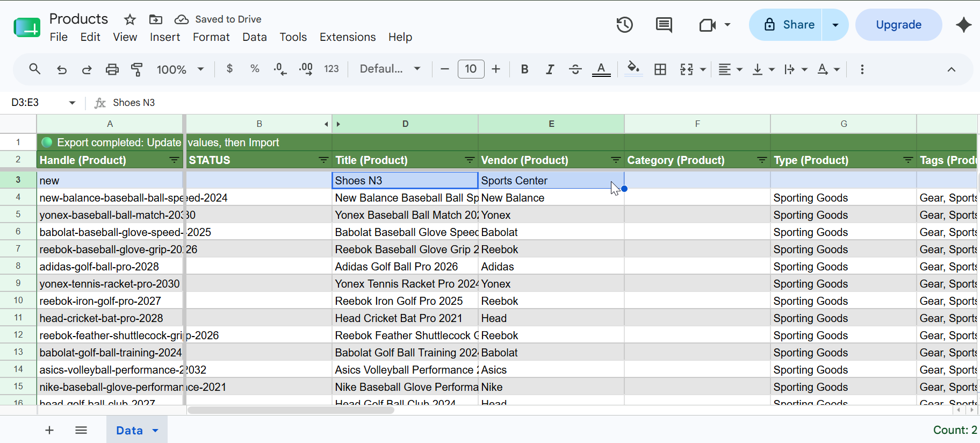Image resolution: width=980 pixels, height=443 pixels.
Task: Expand Share options arrow
Action: pyautogui.click(x=835, y=25)
